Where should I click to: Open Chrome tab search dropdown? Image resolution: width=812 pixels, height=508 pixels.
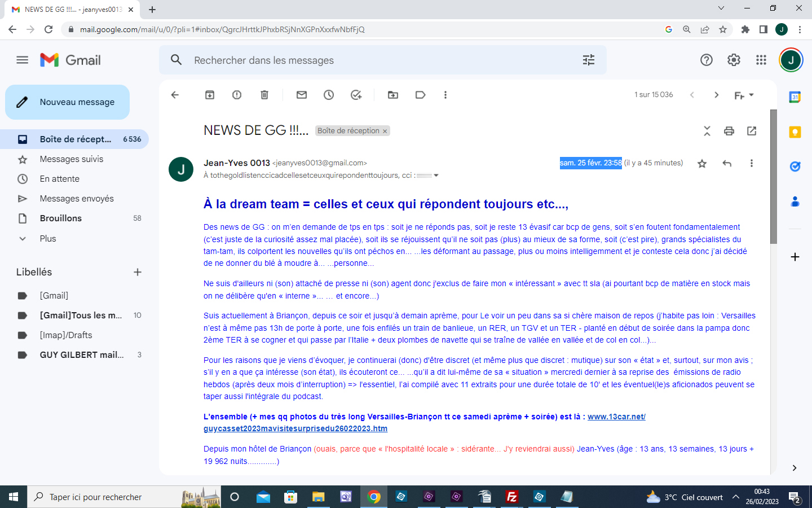(x=721, y=8)
